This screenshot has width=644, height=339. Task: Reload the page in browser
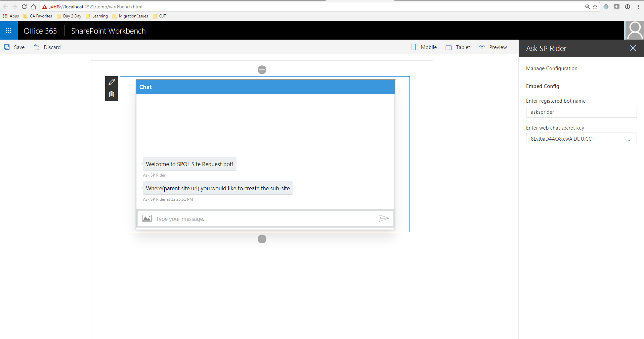pos(24,7)
